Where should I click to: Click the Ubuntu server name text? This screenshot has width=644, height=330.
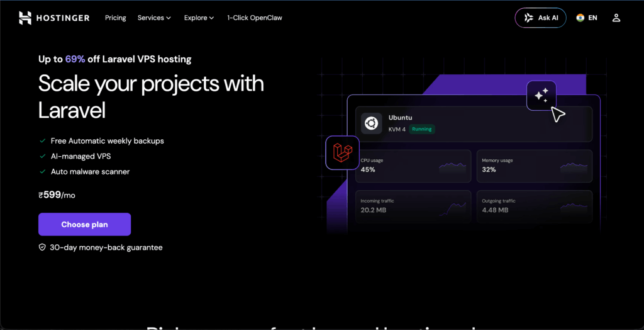(399, 117)
